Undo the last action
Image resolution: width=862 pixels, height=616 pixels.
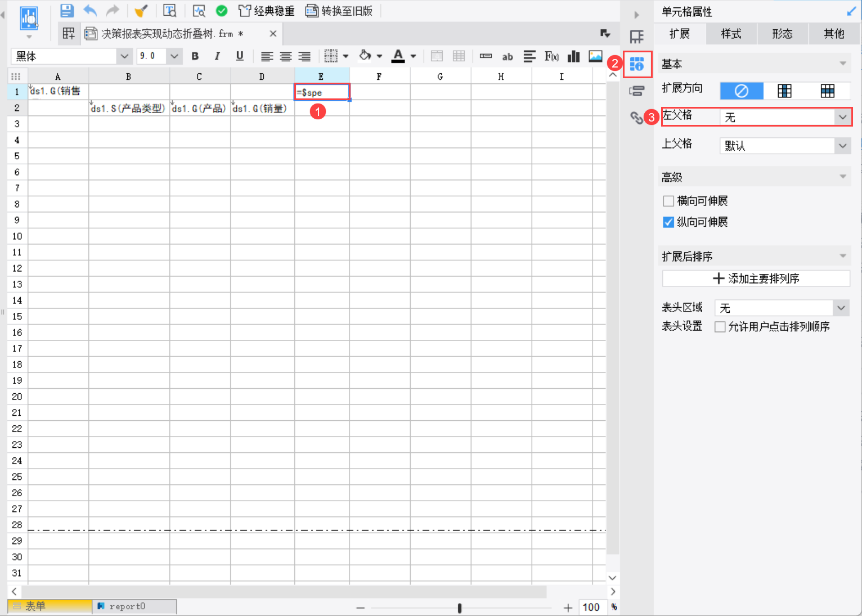(90, 11)
